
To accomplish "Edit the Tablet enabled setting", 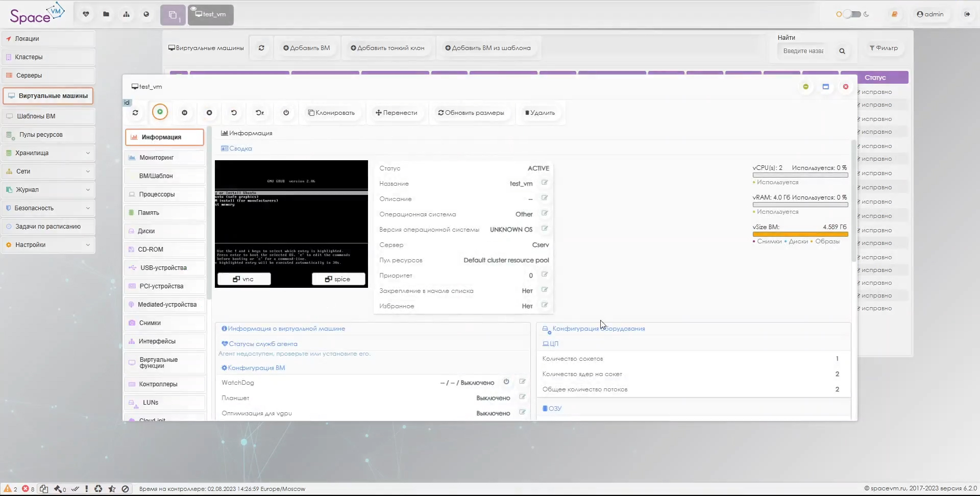I will pyautogui.click(x=522, y=397).
